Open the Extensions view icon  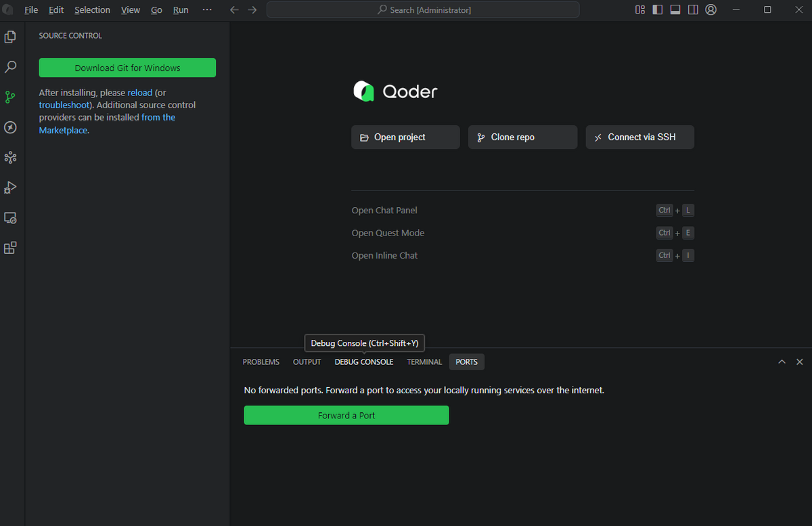pyautogui.click(x=10, y=248)
